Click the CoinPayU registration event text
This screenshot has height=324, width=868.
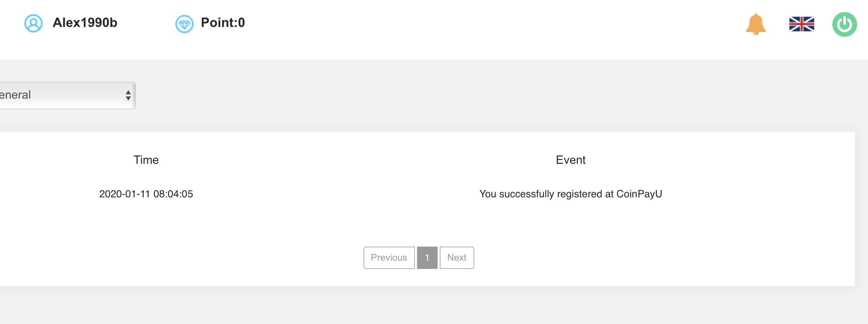(570, 194)
